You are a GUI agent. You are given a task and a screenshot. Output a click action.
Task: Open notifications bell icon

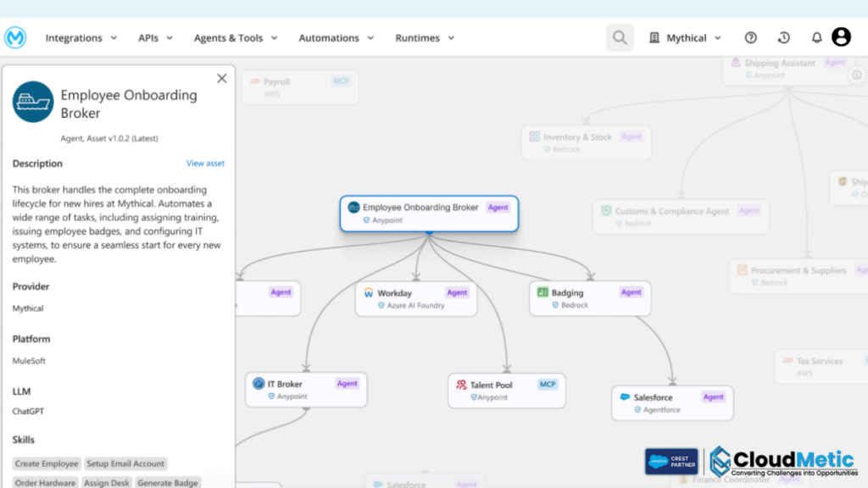[816, 37]
